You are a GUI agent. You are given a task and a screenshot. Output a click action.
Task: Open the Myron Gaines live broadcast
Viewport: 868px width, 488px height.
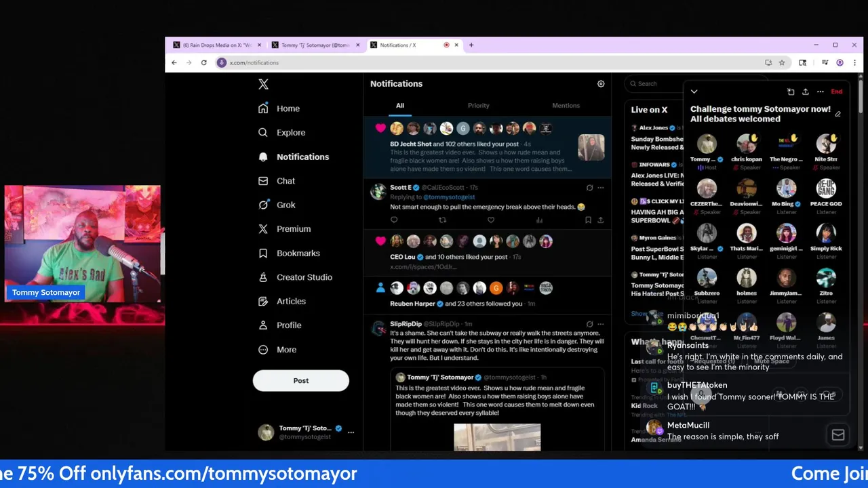657,248
